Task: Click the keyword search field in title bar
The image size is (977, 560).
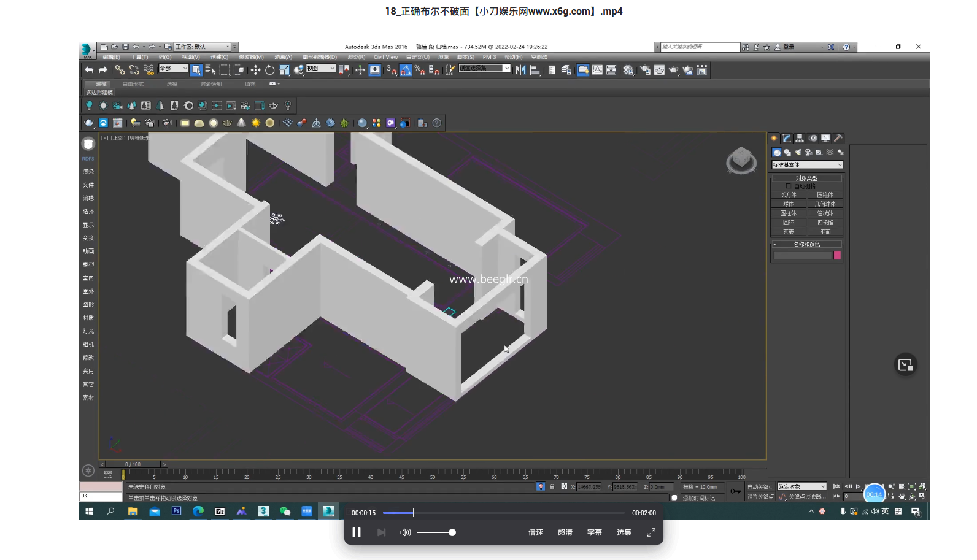Action: tap(700, 47)
